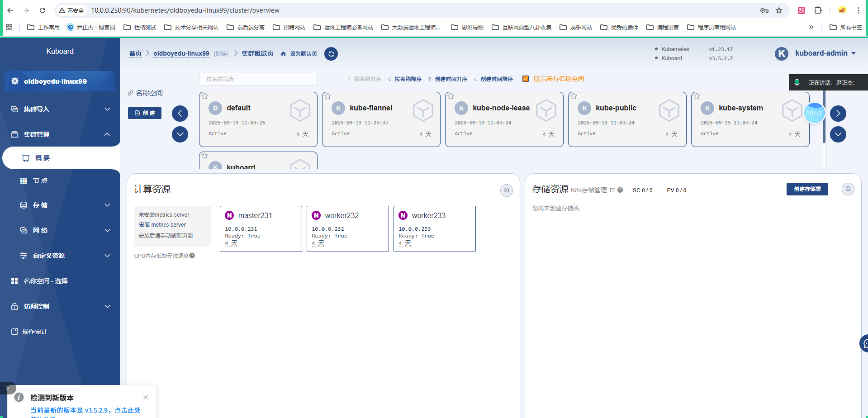Click the left circular arrow of namespace list

(x=180, y=114)
